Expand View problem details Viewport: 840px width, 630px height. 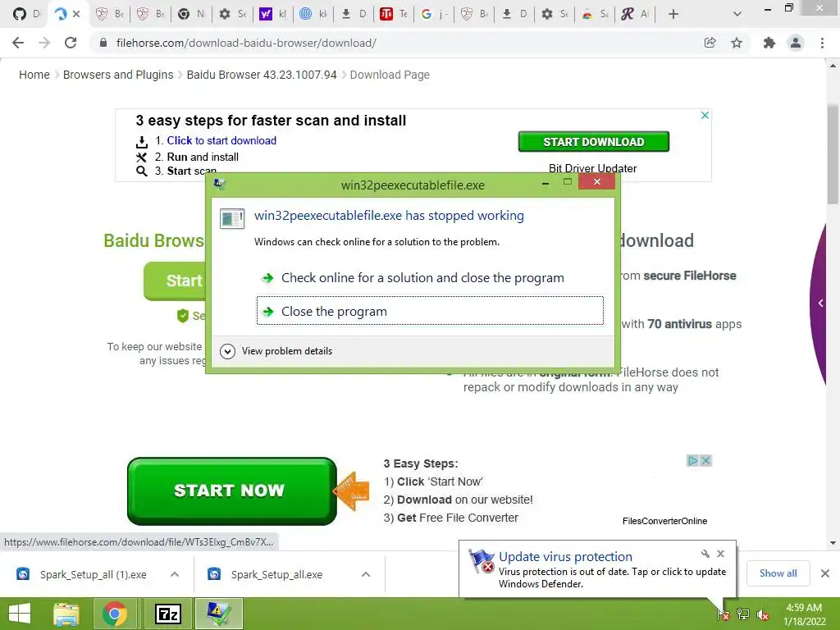(x=276, y=351)
